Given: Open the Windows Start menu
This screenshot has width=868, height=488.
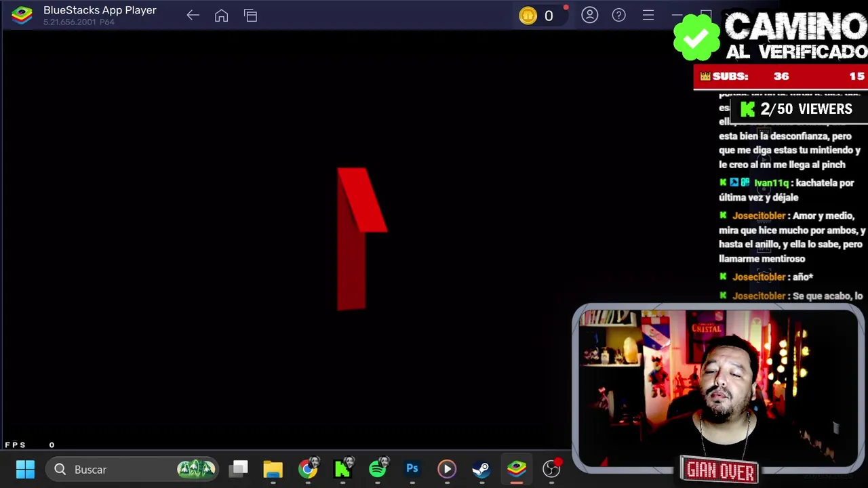Looking at the screenshot, I should [x=25, y=469].
